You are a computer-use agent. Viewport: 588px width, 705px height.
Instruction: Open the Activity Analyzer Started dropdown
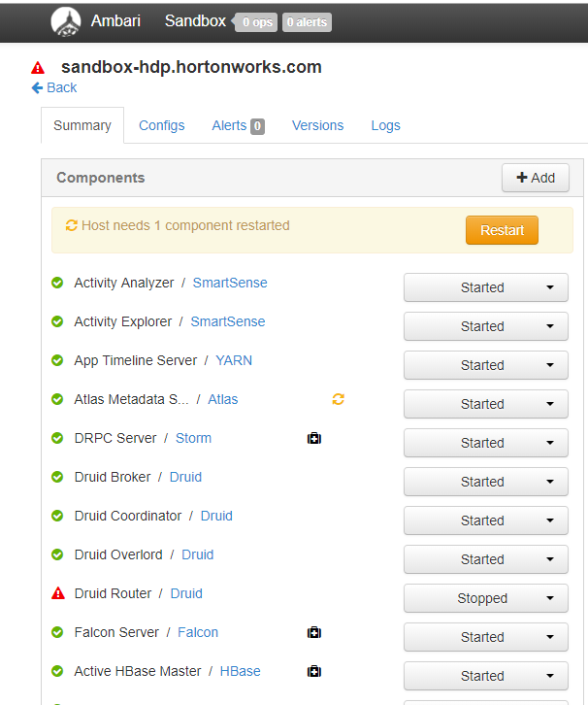point(486,287)
